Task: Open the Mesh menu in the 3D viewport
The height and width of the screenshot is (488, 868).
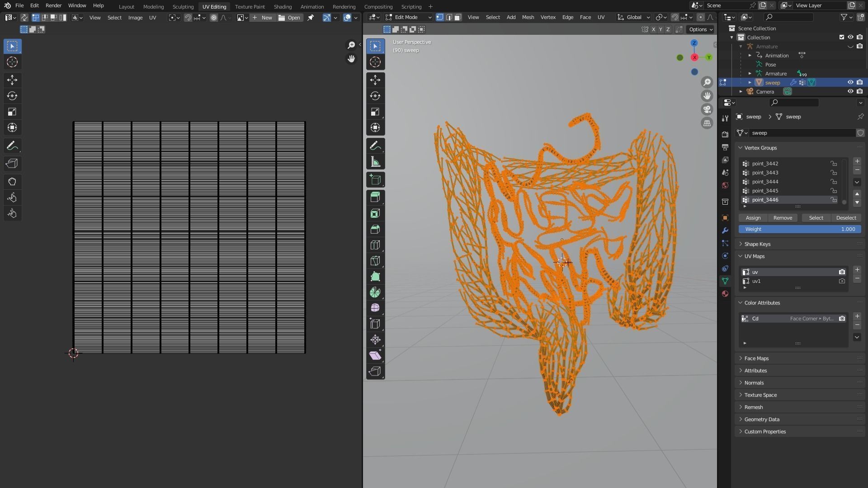Action: click(x=528, y=17)
